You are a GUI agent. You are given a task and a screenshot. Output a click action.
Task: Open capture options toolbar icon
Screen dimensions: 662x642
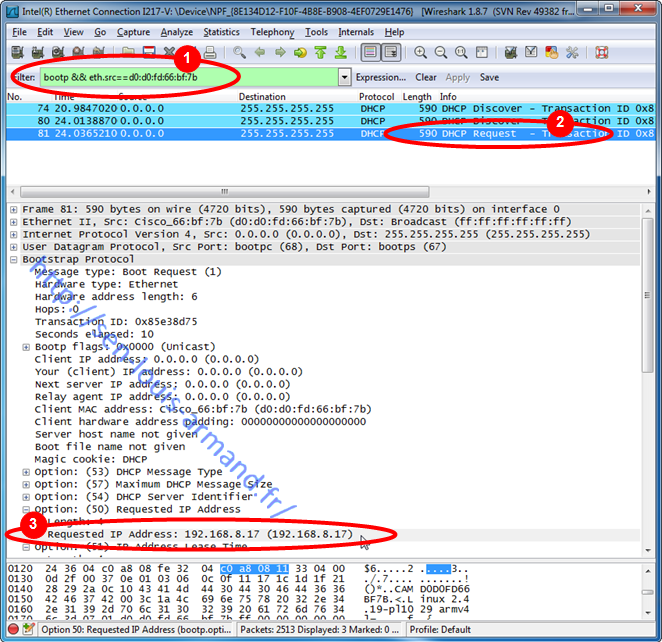[38, 52]
